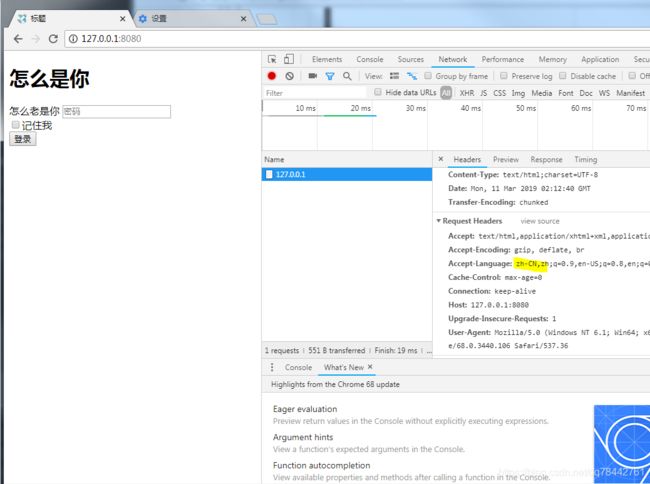Screen dimensions: 650x484
Task: Open the Application tab
Action: (600, 59)
